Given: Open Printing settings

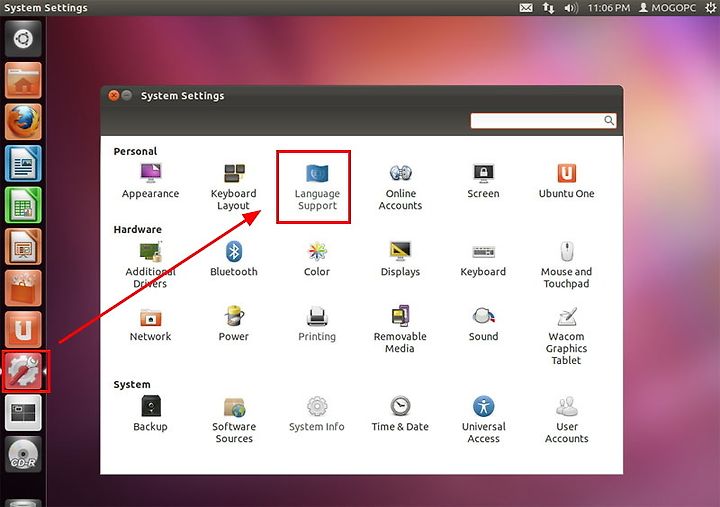Looking at the screenshot, I should tap(317, 324).
